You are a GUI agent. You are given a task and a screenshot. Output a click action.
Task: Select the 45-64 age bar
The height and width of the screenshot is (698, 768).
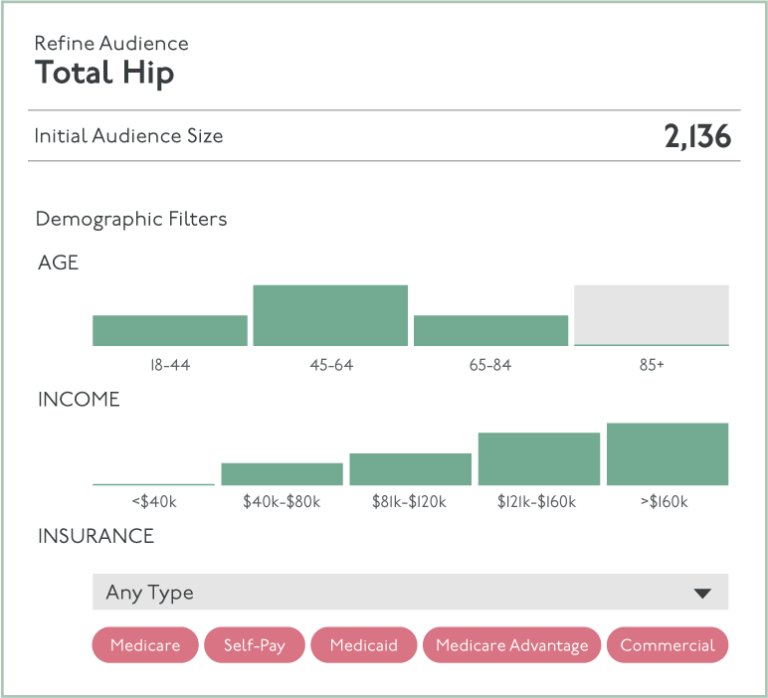pyautogui.click(x=331, y=316)
